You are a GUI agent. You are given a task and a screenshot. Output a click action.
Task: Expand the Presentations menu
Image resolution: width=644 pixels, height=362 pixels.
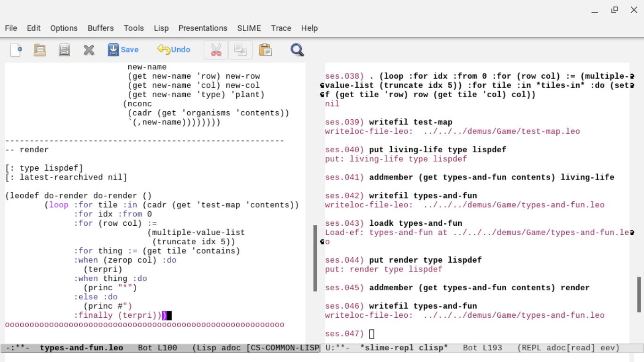[x=203, y=28]
